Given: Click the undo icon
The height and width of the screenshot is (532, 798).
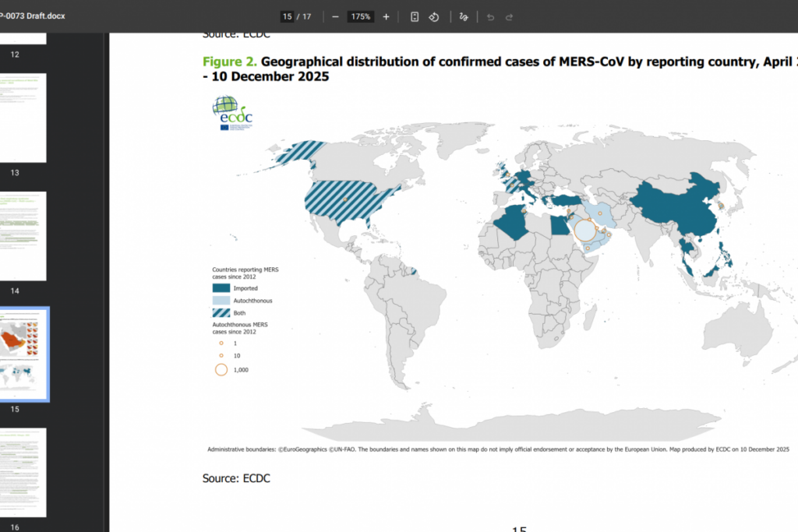Looking at the screenshot, I should click(x=489, y=16).
